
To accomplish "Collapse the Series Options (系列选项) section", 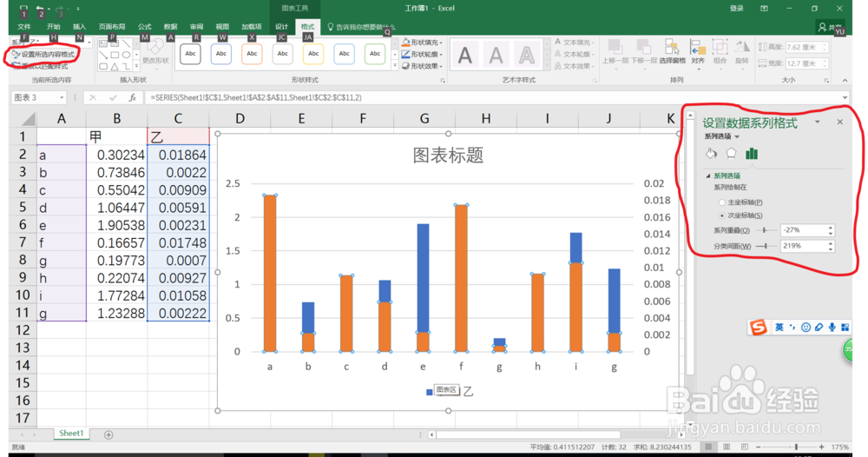I will point(708,176).
